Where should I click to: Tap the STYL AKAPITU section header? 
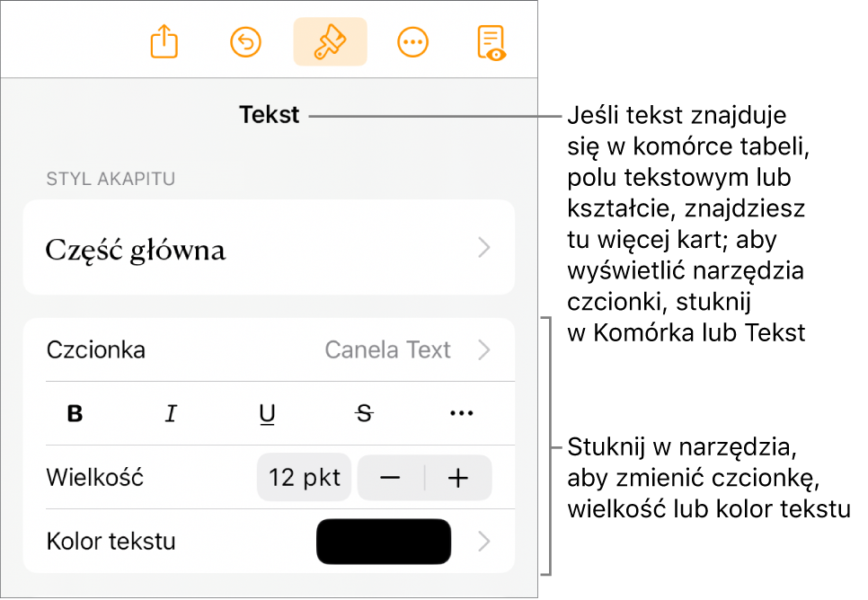point(111,179)
